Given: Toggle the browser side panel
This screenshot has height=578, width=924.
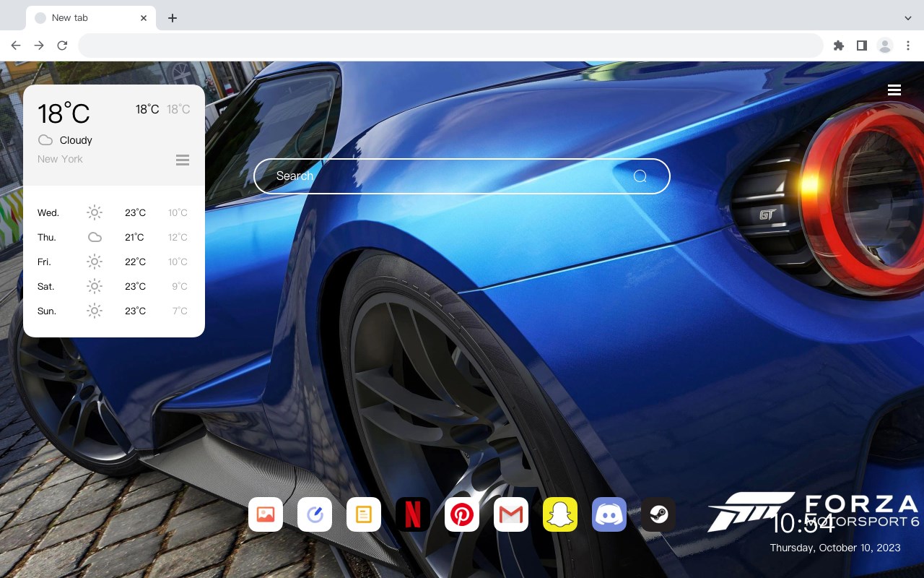Looking at the screenshot, I should (861, 46).
